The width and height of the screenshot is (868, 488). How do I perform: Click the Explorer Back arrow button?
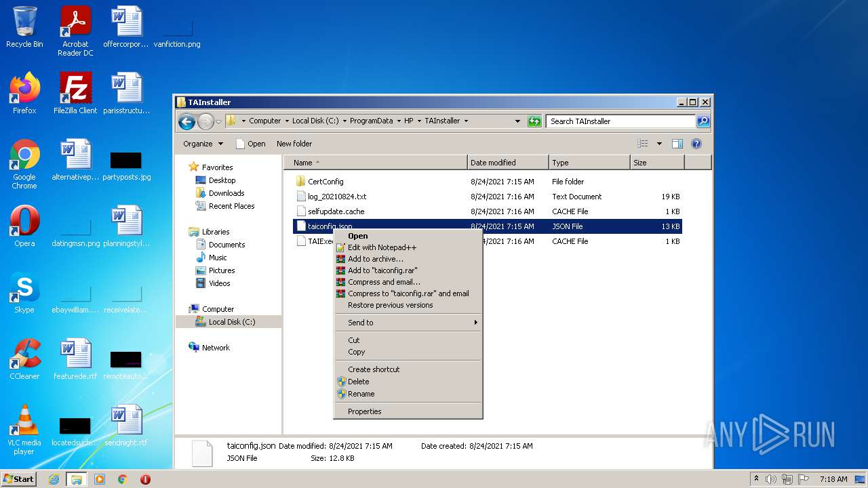[x=186, y=121]
